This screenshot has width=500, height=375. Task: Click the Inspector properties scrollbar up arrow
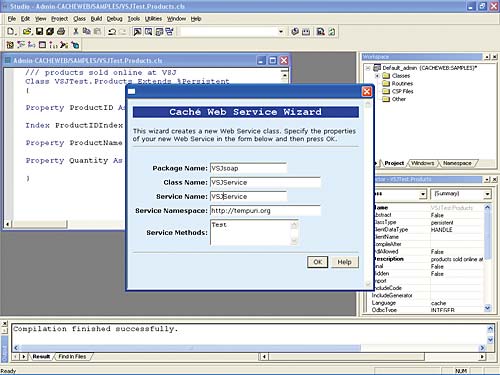click(x=487, y=207)
